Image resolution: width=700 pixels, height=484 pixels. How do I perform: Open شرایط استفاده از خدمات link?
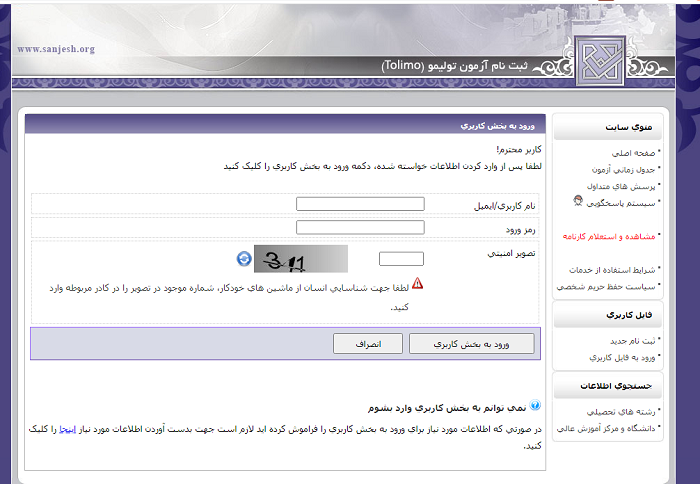612,270
